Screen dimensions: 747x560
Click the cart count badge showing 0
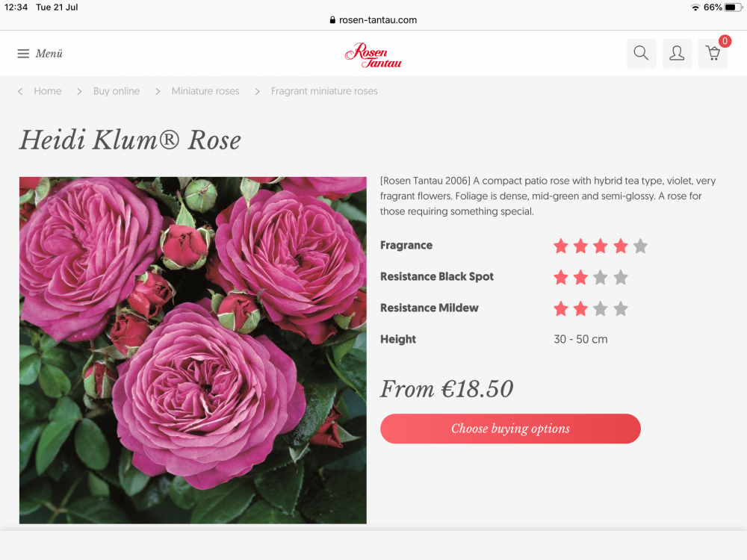tap(725, 41)
